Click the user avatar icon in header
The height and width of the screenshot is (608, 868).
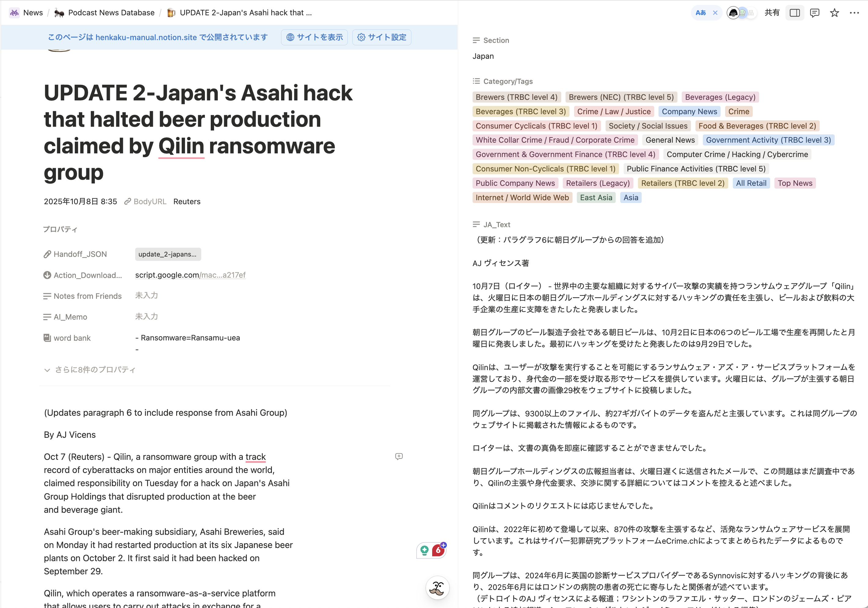733,13
